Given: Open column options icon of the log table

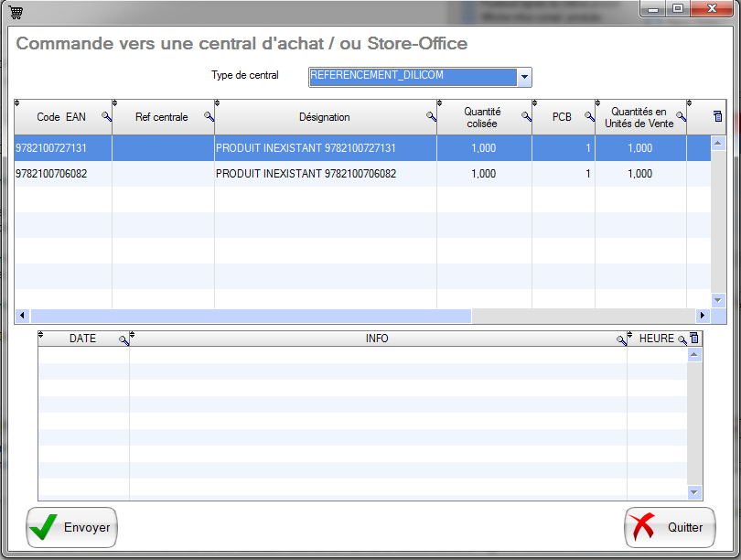Looking at the screenshot, I should click(694, 339).
